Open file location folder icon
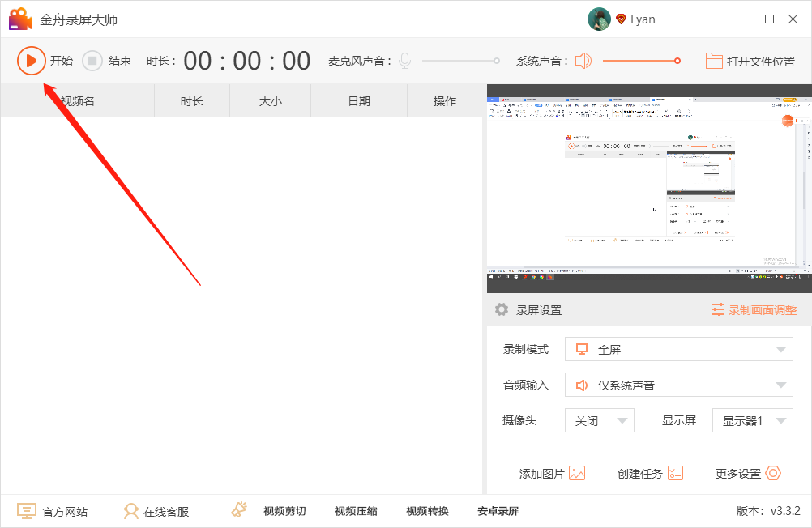Image resolution: width=812 pixels, height=528 pixels. coord(714,61)
